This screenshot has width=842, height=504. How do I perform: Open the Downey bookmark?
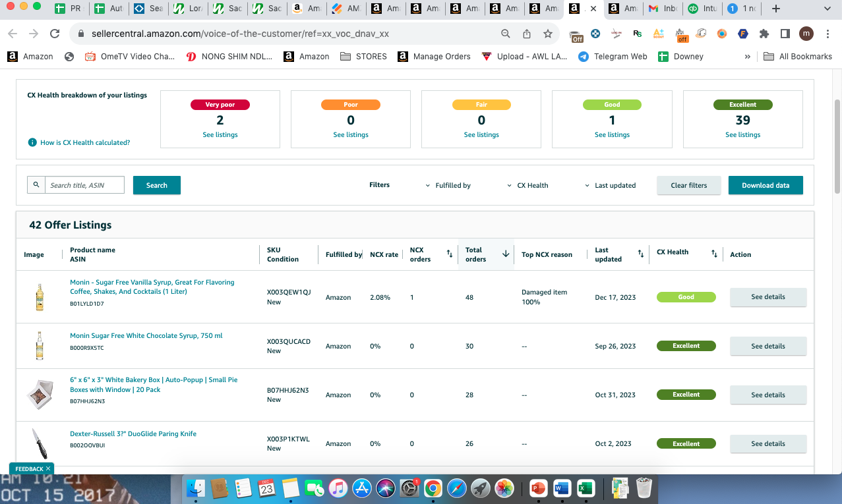click(680, 57)
